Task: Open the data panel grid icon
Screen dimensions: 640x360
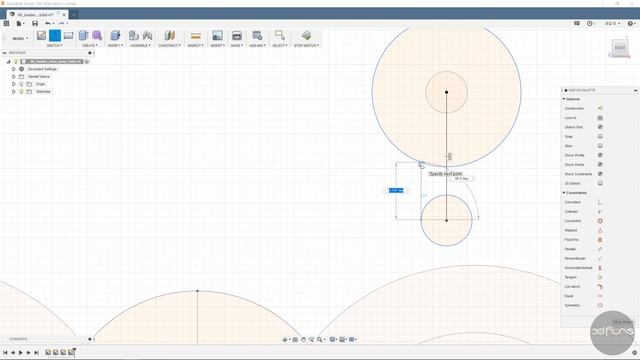Action: (x=6, y=24)
